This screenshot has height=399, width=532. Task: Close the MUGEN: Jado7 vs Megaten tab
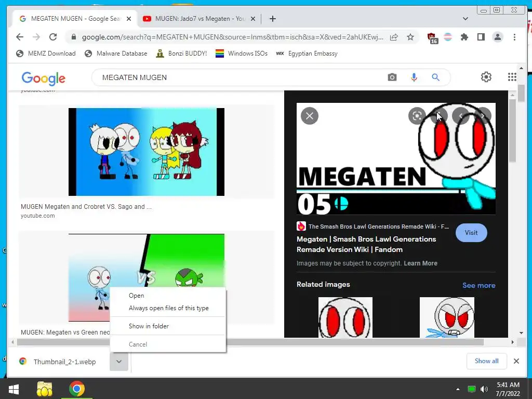(253, 19)
